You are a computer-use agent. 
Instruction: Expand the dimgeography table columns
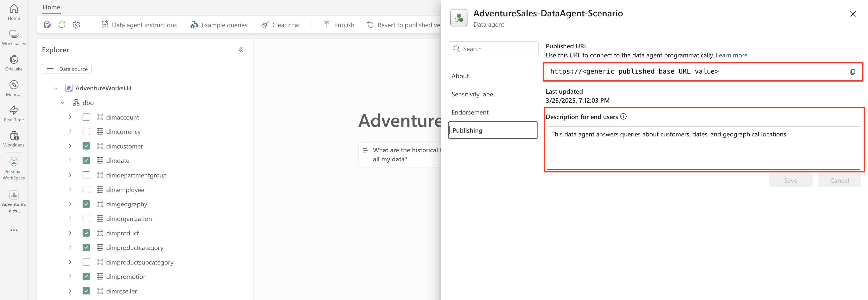click(x=70, y=204)
